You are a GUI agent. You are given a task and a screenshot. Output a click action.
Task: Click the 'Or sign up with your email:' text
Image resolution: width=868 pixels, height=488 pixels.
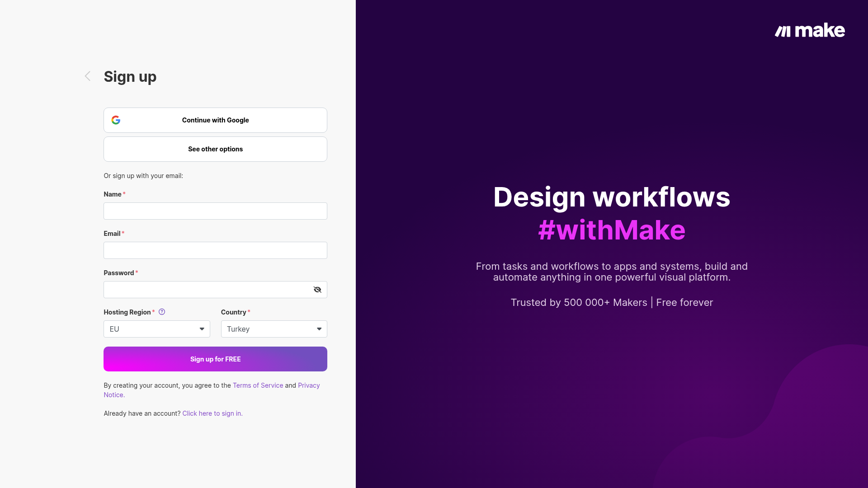tap(143, 176)
